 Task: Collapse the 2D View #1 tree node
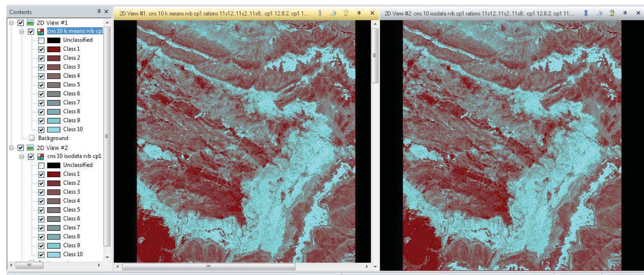click(11, 23)
